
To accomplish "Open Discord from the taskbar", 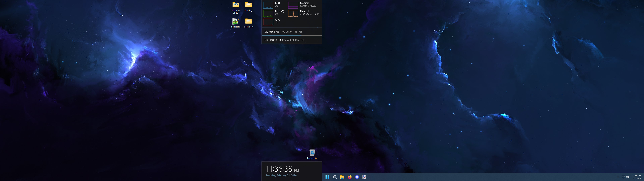I will point(357,177).
